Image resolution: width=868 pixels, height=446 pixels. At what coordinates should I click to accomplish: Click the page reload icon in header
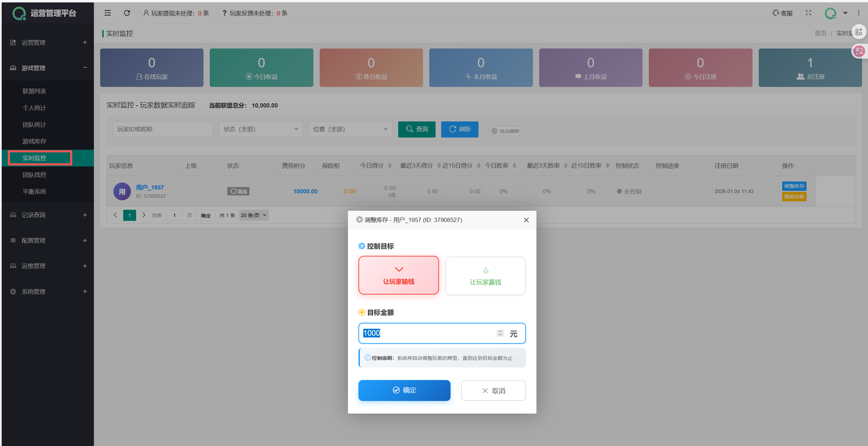(x=127, y=13)
